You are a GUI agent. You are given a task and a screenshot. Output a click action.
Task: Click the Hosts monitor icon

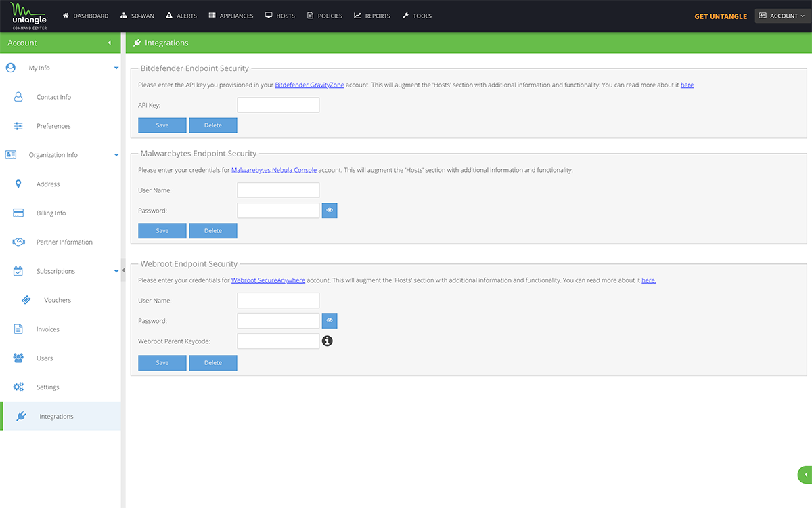(x=269, y=16)
